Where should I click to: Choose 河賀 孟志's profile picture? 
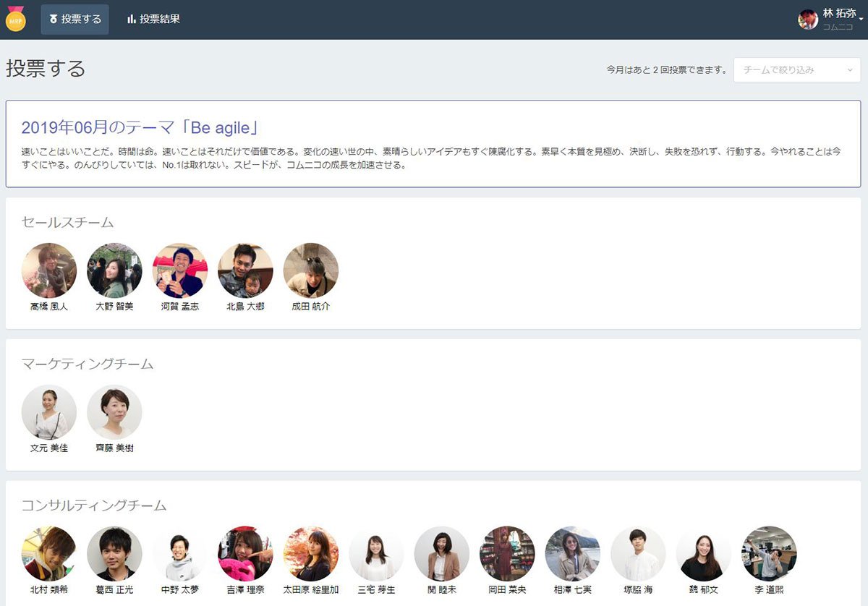pyautogui.click(x=180, y=270)
